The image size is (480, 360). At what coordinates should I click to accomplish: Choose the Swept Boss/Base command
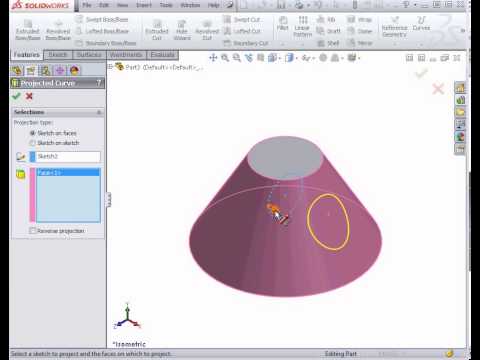click(102, 19)
